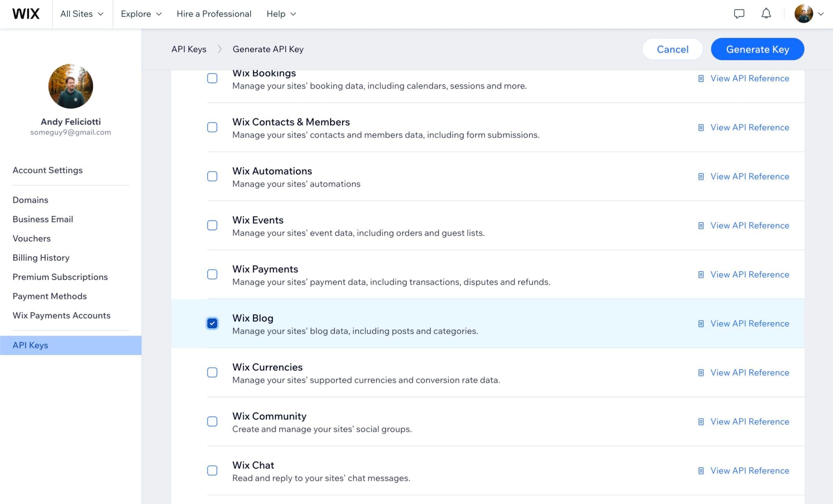Uncheck the Wix Blog permission
833x504 pixels.
pos(212,323)
